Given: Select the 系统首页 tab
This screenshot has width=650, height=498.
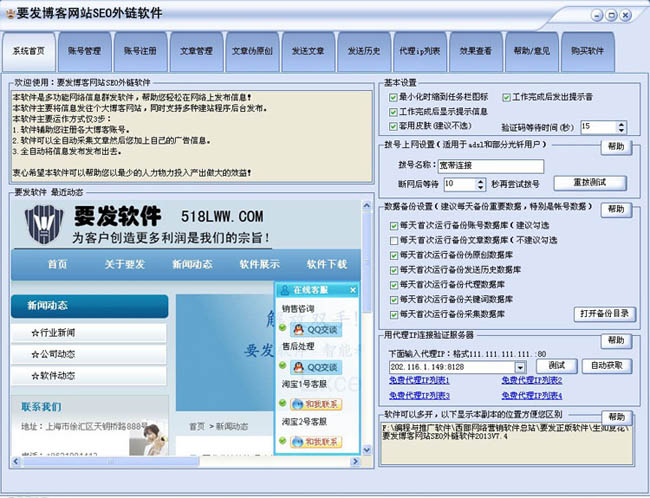Looking at the screenshot, I should pos(29,51).
